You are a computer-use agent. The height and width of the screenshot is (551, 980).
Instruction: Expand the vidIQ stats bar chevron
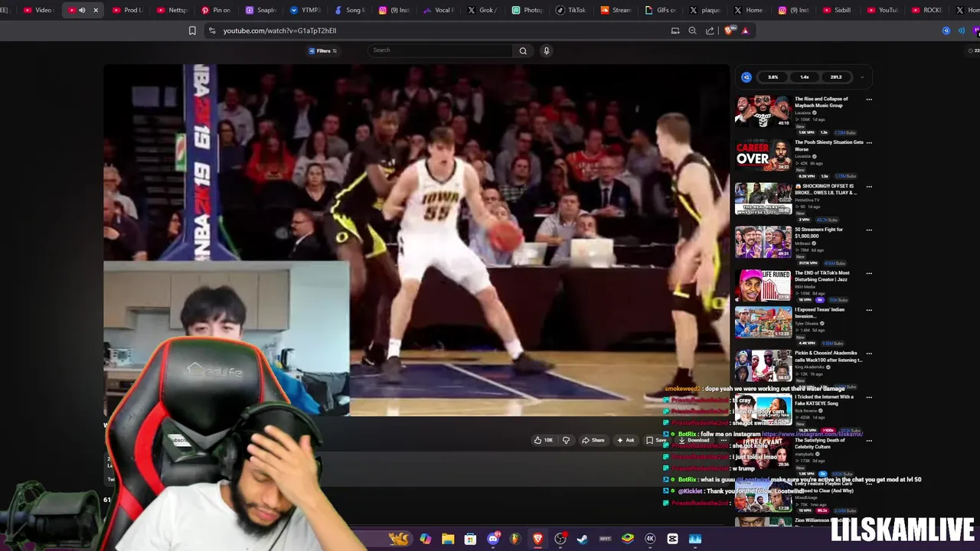[x=861, y=77]
